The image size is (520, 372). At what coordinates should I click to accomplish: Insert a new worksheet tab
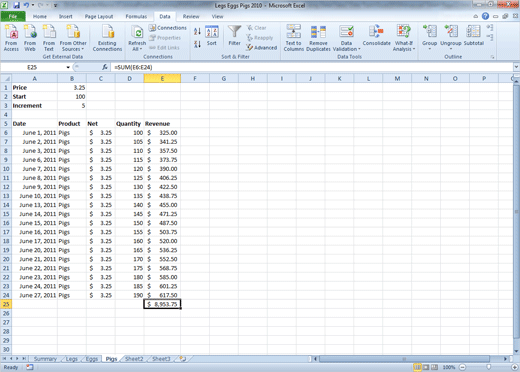click(x=182, y=359)
